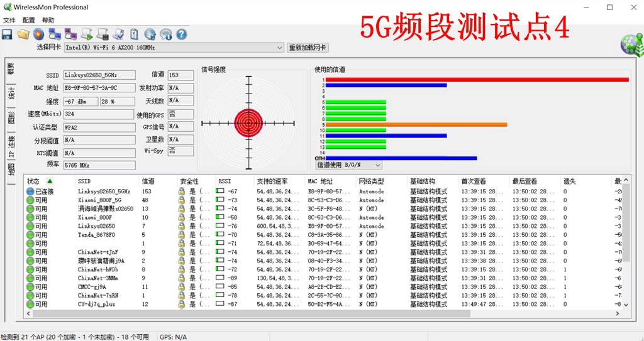Click the disconnect computers icon with red crosses

[70, 34]
